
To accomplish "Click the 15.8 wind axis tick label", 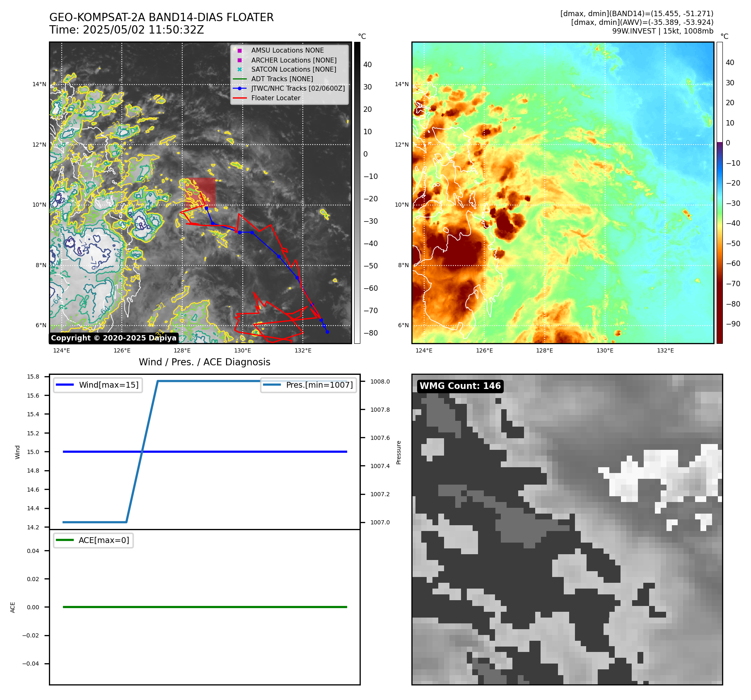I will coord(33,377).
